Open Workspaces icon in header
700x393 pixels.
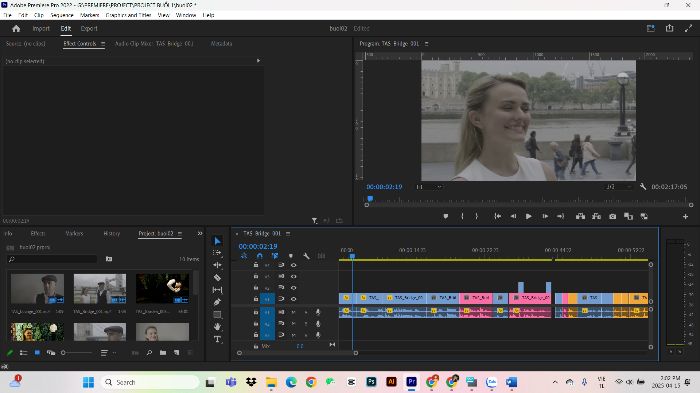click(650, 28)
